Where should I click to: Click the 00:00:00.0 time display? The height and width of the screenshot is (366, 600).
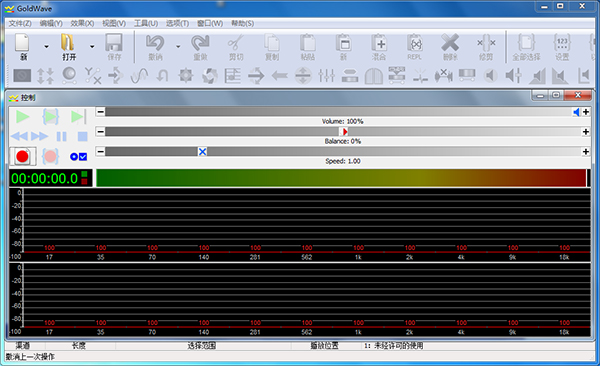pyautogui.click(x=50, y=178)
